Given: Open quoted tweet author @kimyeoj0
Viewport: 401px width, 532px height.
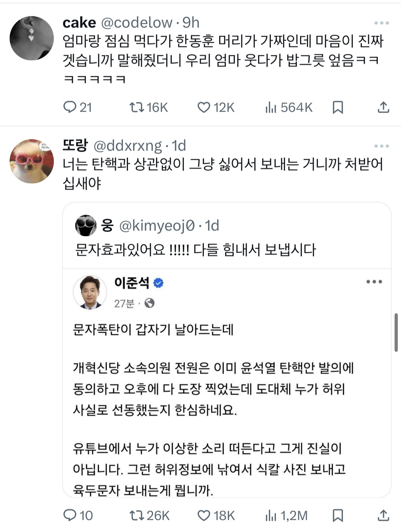Looking at the screenshot, I should [x=157, y=226].
